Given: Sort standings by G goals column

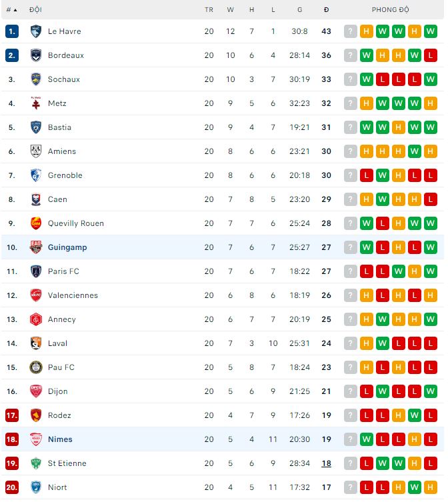Looking at the screenshot, I should point(299,10).
